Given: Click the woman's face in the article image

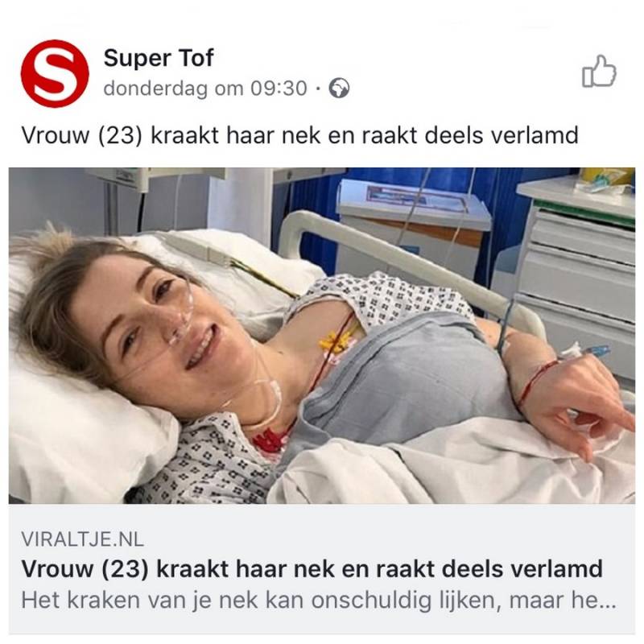Looking at the screenshot, I should (164, 320).
